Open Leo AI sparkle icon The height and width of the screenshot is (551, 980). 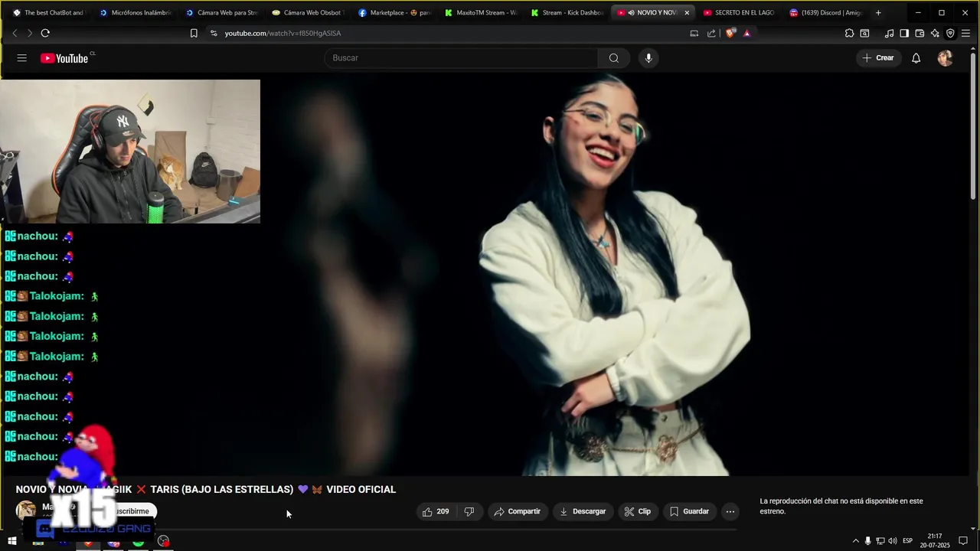[935, 33]
